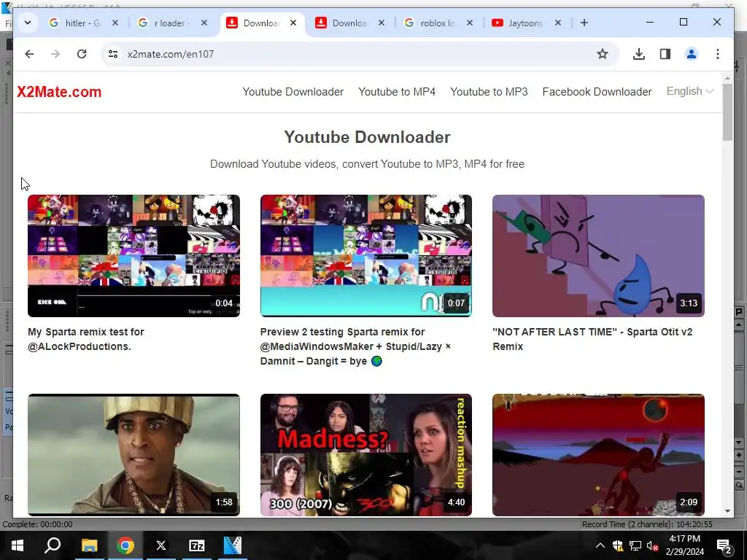This screenshot has height=560, width=747.
Task: Open the 4:40 Madness reaction mashup thumbnail
Action: (366, 455)
